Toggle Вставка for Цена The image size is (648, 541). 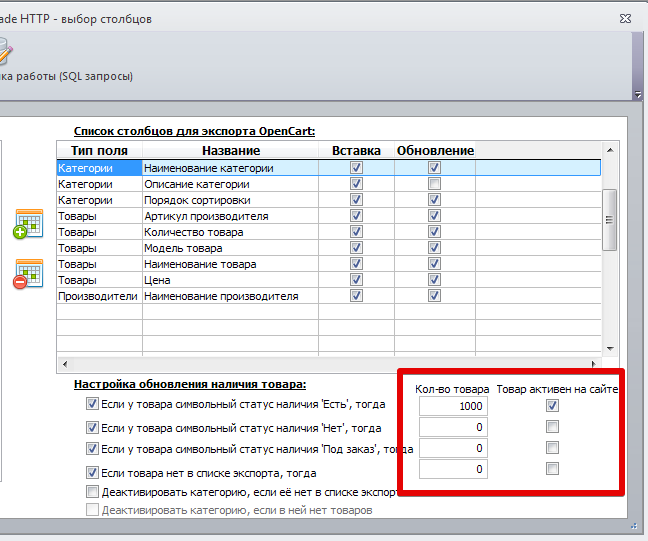pyautogui.click(x=356, y=280)
